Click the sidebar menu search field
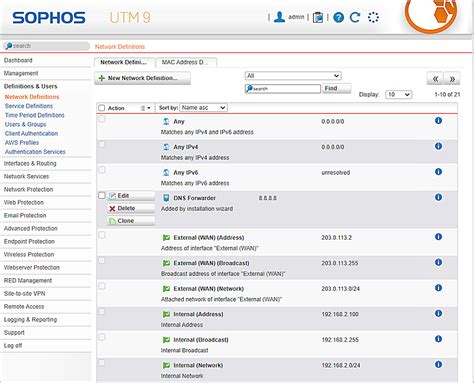This screenshot has height=383, width=474. tap(47, 46)
